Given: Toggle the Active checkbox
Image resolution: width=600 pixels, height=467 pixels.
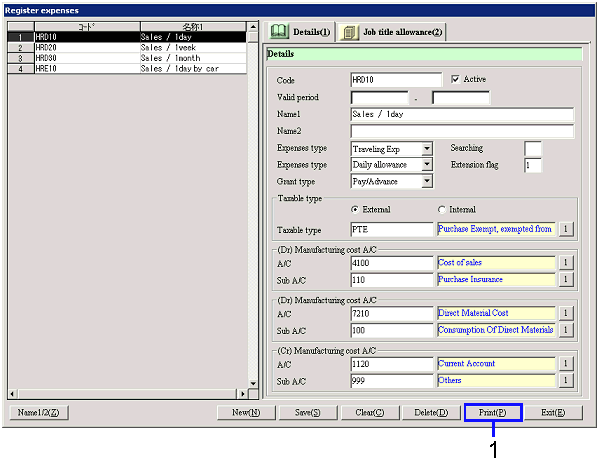Looking at the screenshot, I should click(x=456, y=79).
